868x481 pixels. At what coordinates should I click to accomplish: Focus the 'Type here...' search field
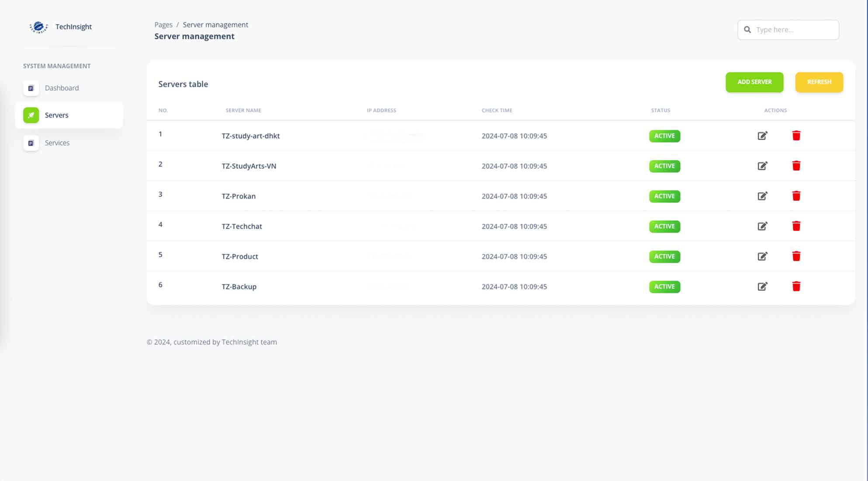[x=788, y=30]
